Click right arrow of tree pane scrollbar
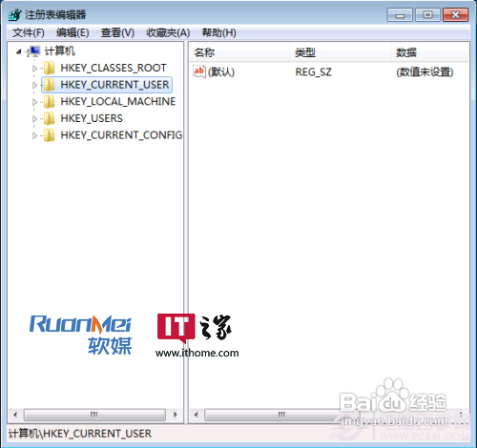This screenshot has height=448, width=477. [x=176, y=415]
